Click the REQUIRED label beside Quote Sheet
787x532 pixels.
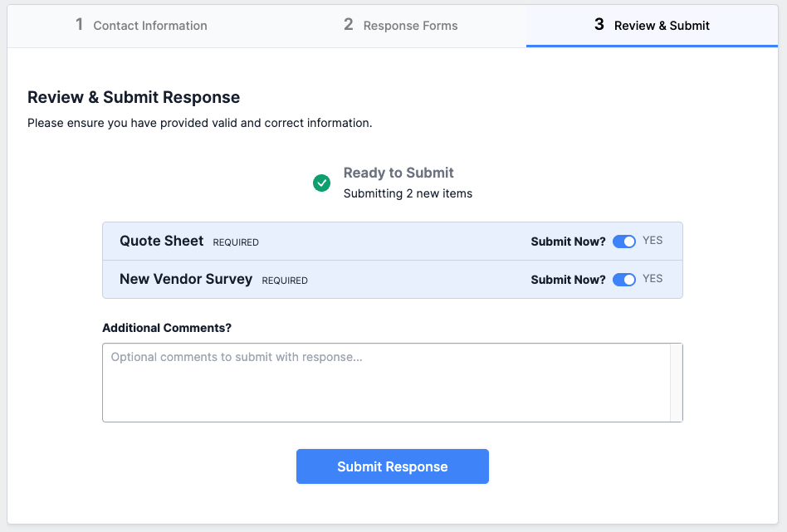(x=236, y=242)
